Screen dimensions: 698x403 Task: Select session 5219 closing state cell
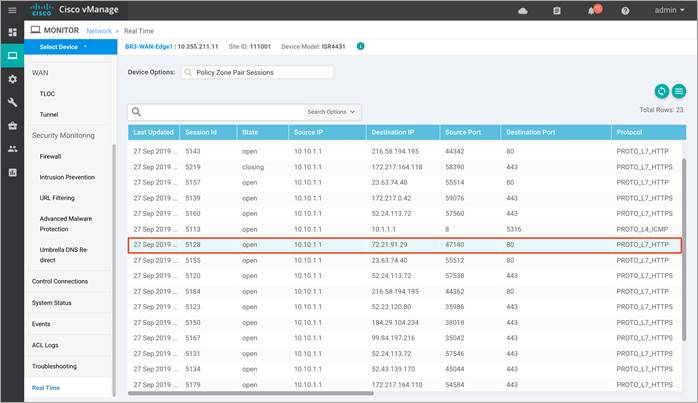[253, 167]
